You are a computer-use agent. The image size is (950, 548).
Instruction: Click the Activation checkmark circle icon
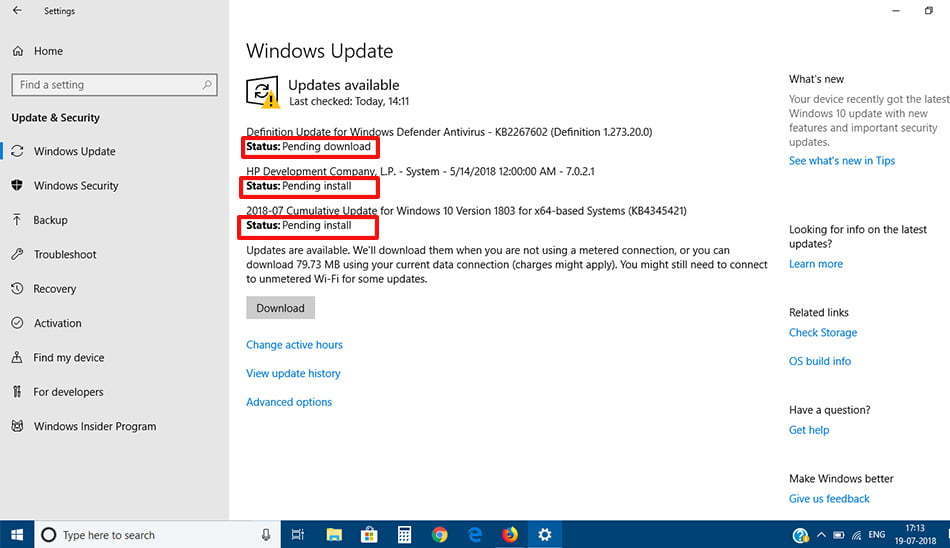[17, 323]
